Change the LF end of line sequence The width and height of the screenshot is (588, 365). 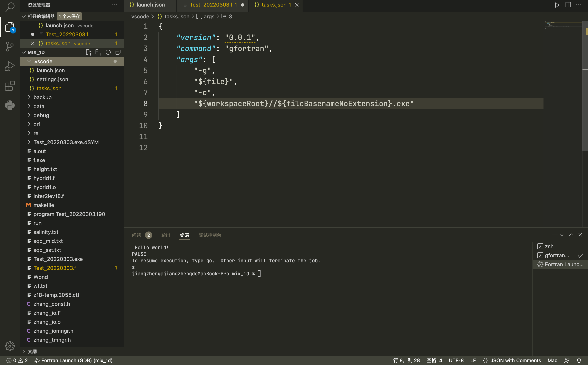[x=473, y=361]
